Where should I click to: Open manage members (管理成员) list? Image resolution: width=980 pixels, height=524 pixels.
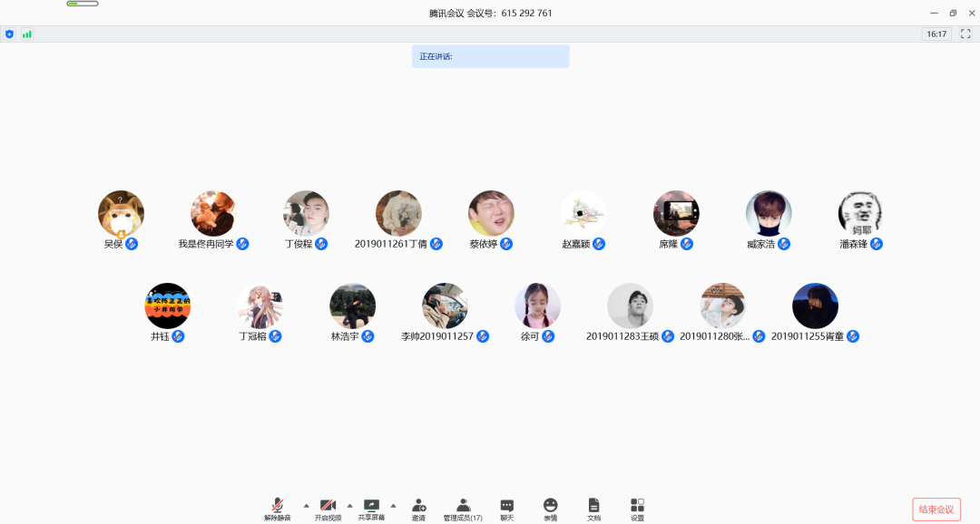pos(463,509)
